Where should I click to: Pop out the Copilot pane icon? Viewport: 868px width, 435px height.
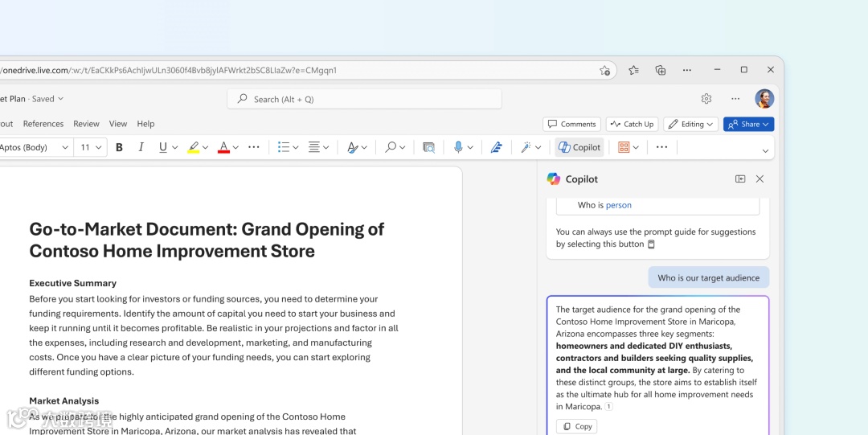click(x=740, y=179)
